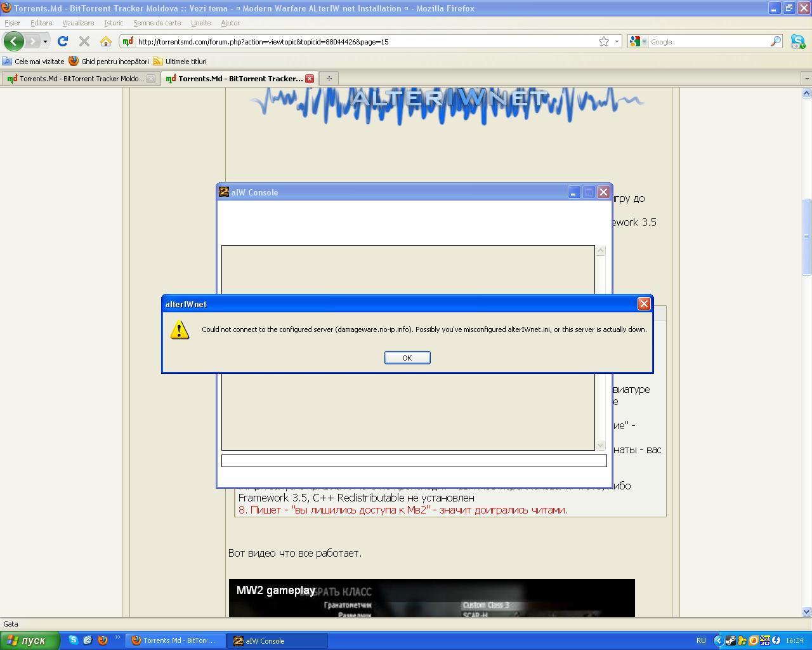Close the first Torrents.Md tab

point(151,79)
